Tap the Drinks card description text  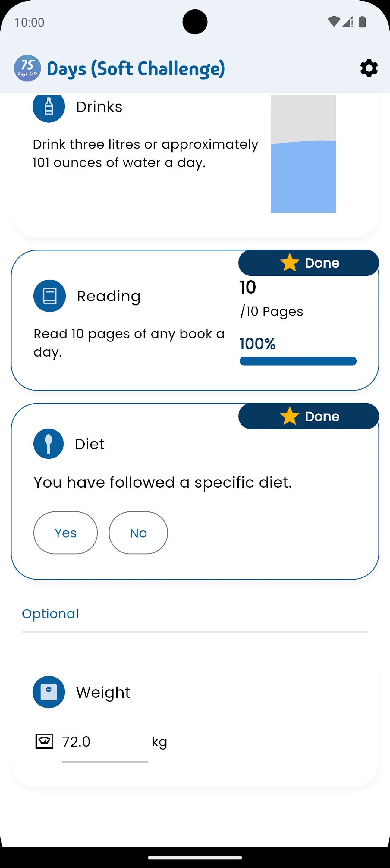146,153
